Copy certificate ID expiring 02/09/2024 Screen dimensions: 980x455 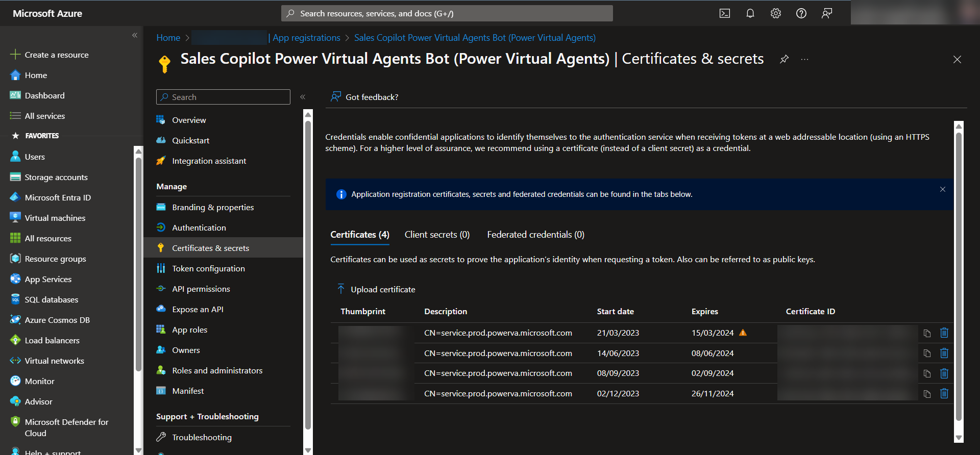927,373
